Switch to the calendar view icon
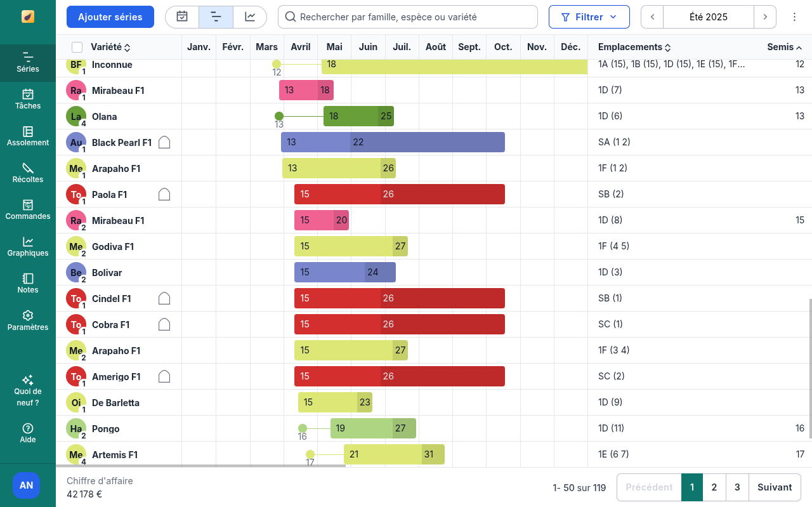812x507 pixels. (182, 17)
